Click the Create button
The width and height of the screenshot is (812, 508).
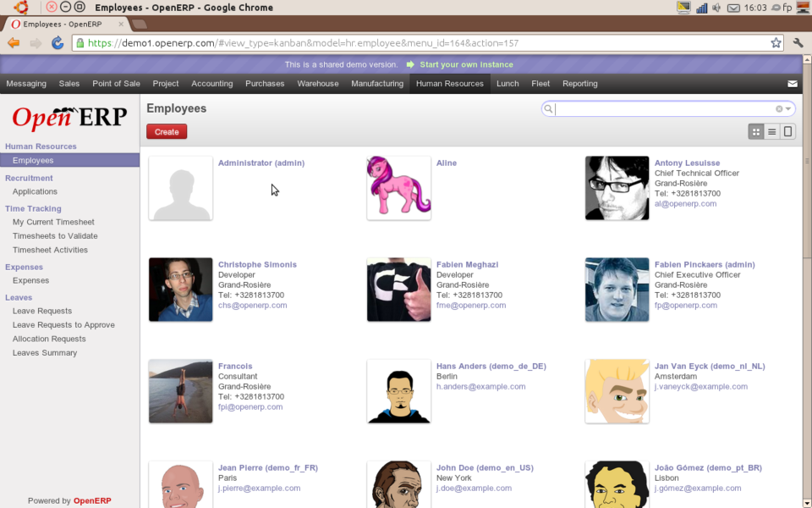coord(167,132)
